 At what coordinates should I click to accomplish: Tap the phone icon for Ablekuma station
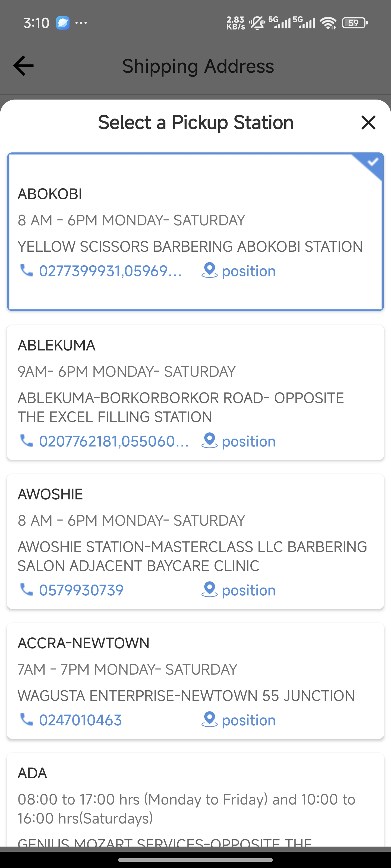click(26, 441)
